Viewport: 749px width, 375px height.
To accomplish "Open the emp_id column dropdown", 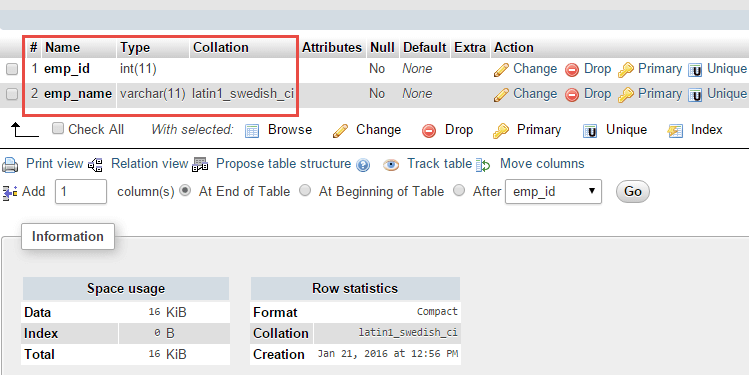I will [553, 192].
